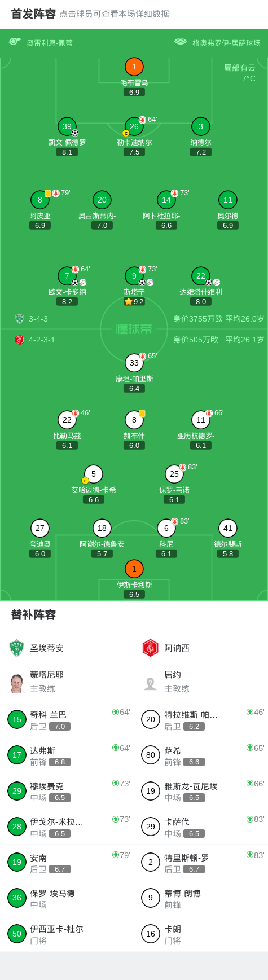Open player 33 康坦-帕里斯 match data
Viewport: 268px width, 980px height.
click(134, 363)
